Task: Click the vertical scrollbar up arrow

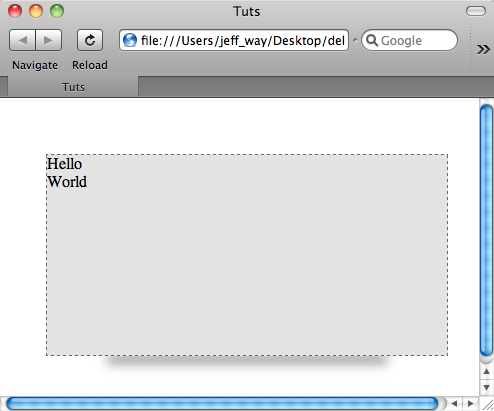Action: coord(486,371)
